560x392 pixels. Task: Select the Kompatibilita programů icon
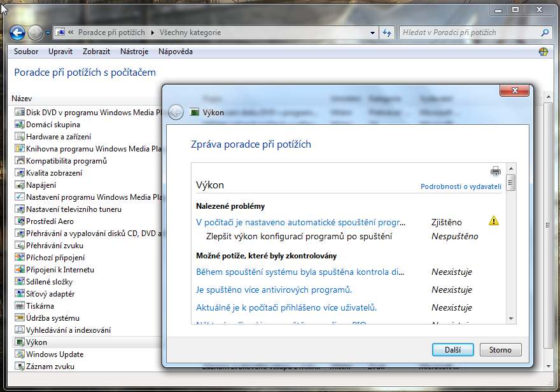coord(20,160)
